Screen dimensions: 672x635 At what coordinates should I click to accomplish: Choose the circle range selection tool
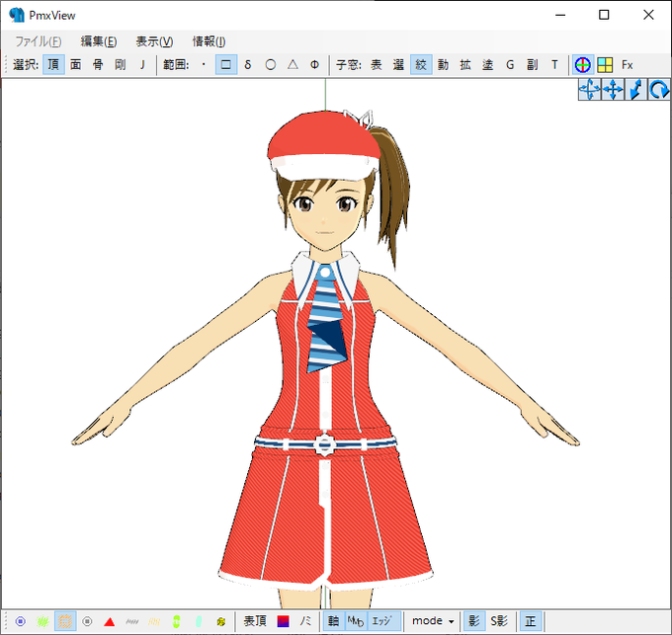pyautogui.click(x=271, y=64)
